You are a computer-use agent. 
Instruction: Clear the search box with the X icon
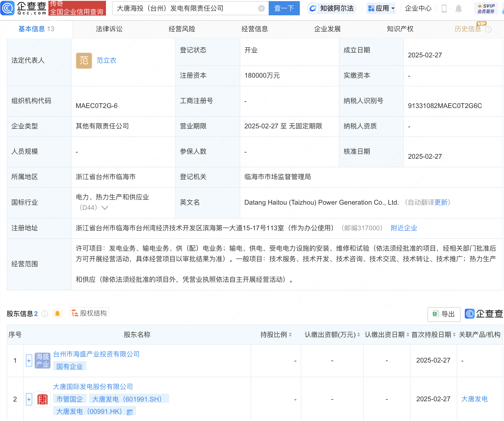click(261, 8)
